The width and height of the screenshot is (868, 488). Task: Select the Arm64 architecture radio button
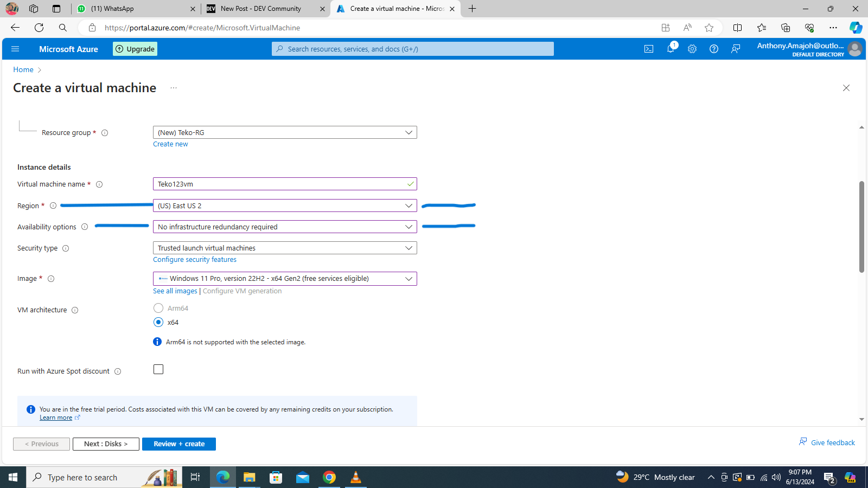click(158, 308)
